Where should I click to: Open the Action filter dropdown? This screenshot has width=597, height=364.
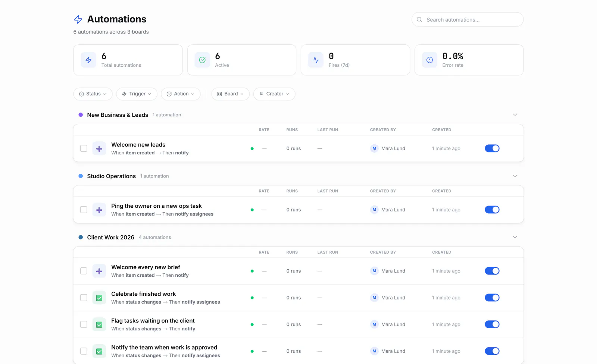click(181, 94)
